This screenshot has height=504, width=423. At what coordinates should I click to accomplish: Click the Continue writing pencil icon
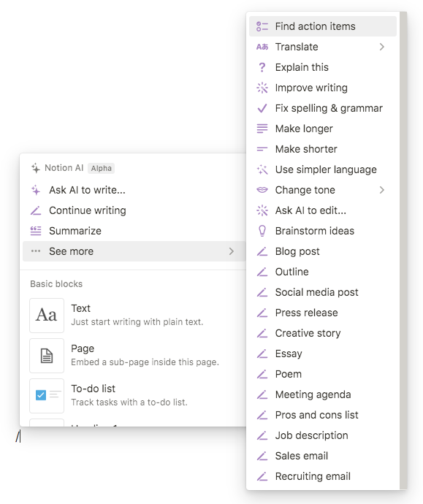(x=36, y=210)
